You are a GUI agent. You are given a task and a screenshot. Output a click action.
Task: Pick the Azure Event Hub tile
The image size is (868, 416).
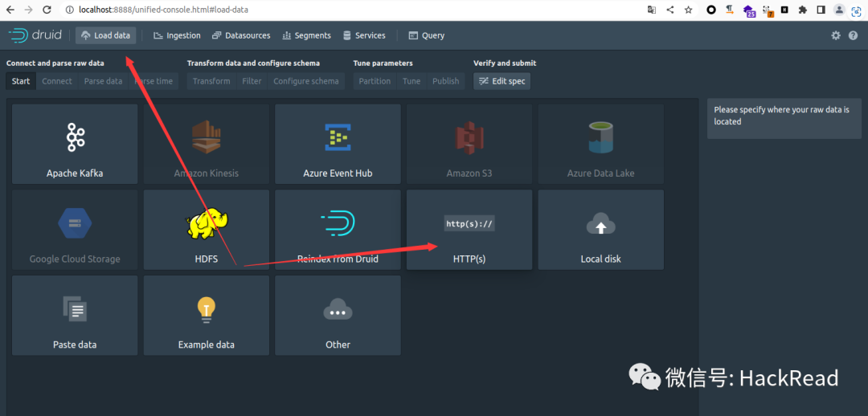coord(338,144)
